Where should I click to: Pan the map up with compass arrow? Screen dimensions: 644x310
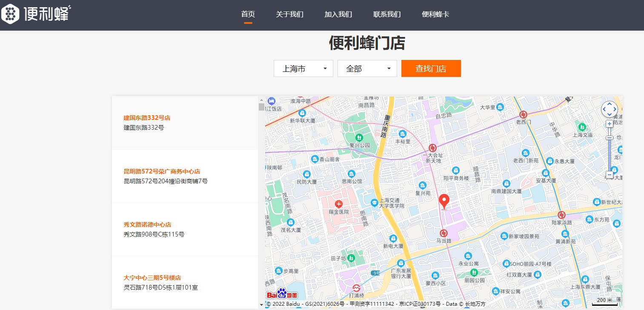(x=610, y=104)
